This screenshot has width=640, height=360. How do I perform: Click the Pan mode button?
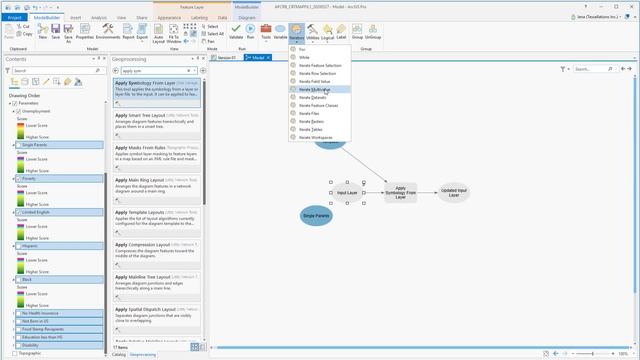click(208, 41)
